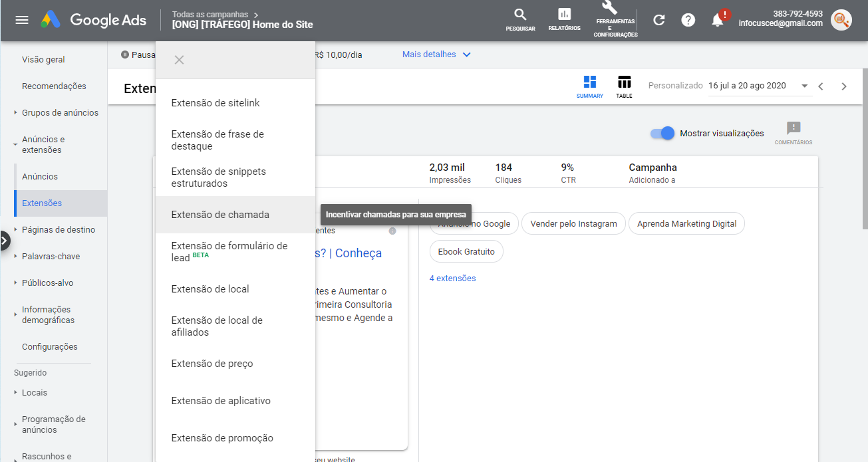Open Ferramentas e Configurações wrench

coord(616,19)
